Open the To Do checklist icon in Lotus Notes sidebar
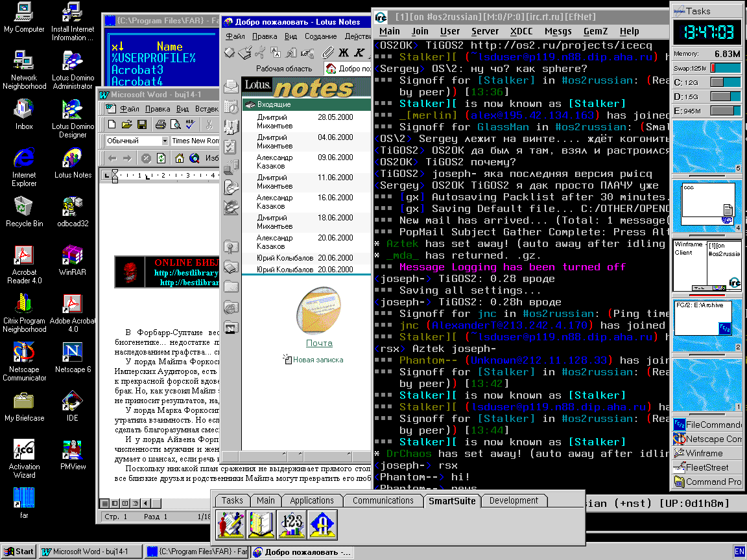This screenshot has width=747, height=560. coord(231,147)
